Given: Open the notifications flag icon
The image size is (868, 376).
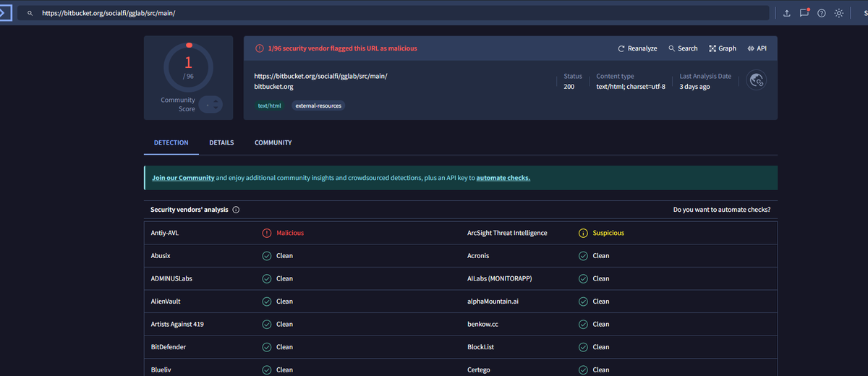Looking at the screenshot, I should (804, 13).
